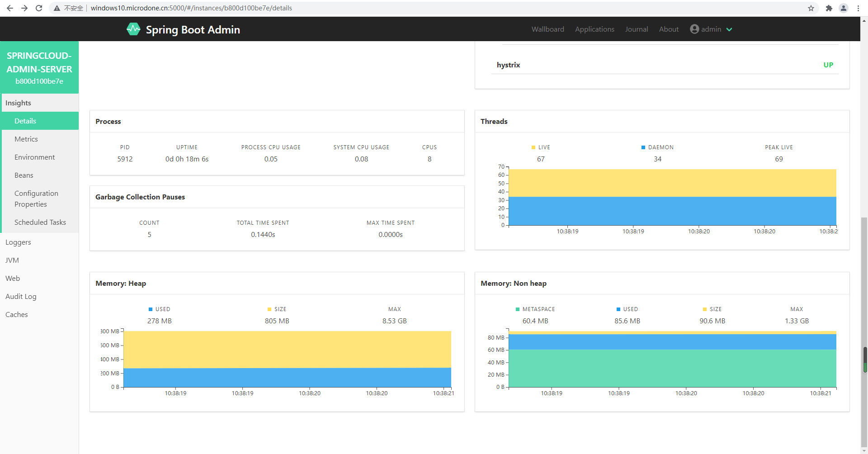The image size is (868, 454).
Task: Click the yellow non-heap SIZE legend swatch
Action: pos(705,309)
